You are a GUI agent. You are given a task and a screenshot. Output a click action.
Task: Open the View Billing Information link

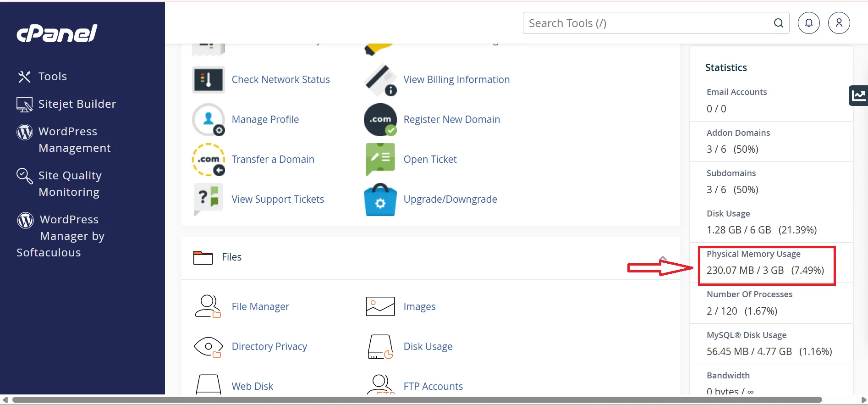click(x=456, y=80)
